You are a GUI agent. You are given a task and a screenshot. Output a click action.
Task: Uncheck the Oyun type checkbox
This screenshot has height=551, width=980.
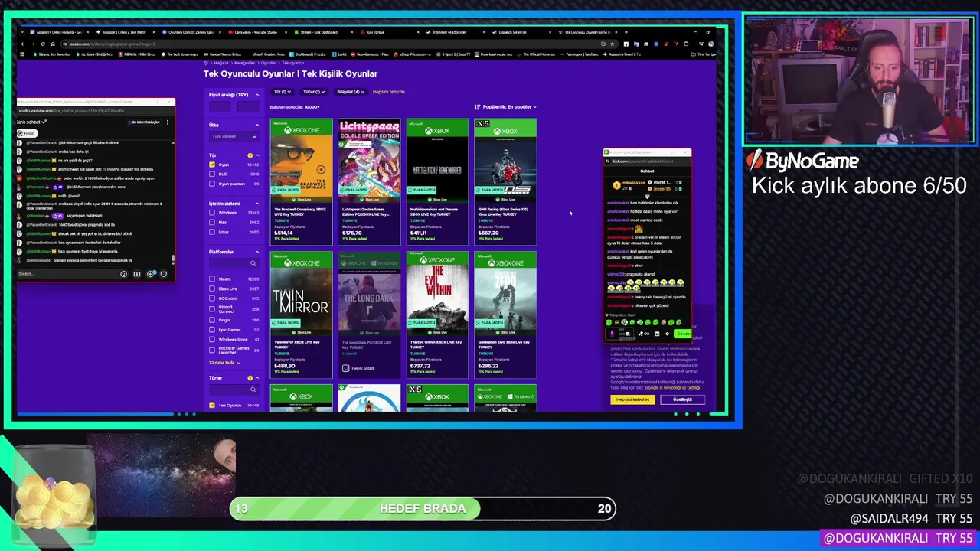(x=212, y=164)
